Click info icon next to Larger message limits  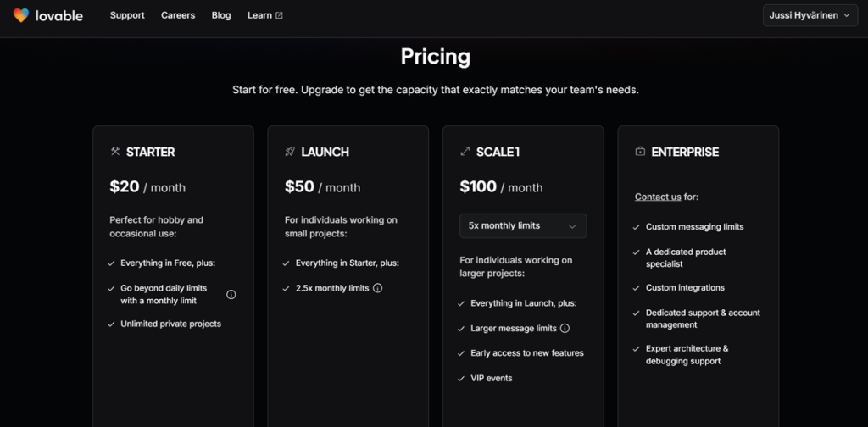point(565,329)
